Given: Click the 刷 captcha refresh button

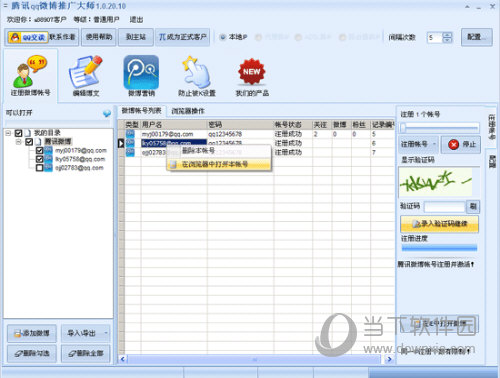Looking at the screenshot, I should tap(473, 206).
